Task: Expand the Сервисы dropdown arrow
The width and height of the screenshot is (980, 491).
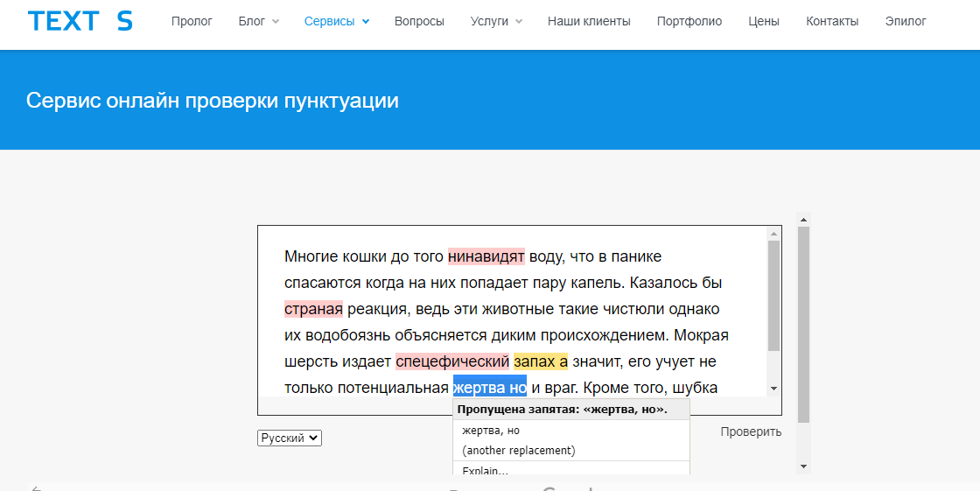Action: click(365, 22)
